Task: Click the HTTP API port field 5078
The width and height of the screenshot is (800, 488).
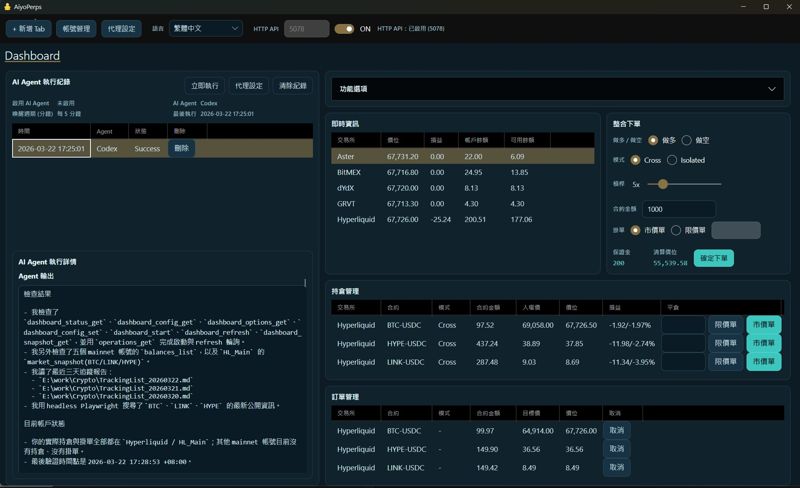Action: pyautogui.click(x=306, y=29)
